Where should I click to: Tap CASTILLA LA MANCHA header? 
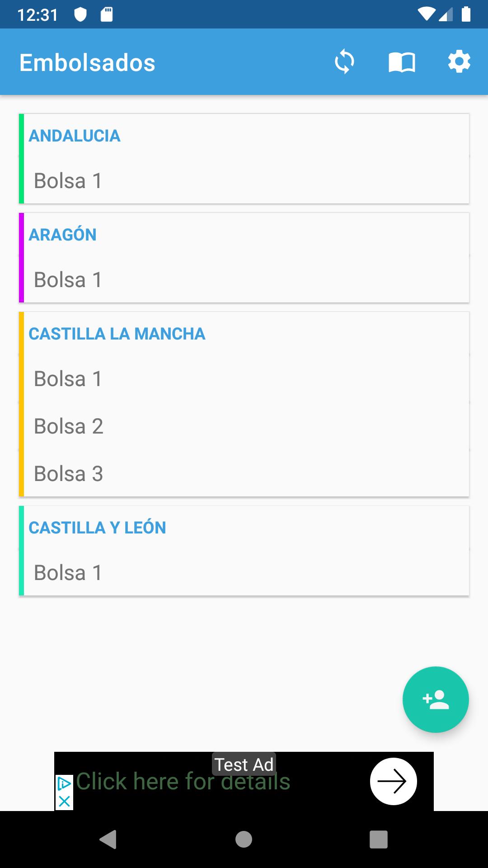click(117, 334)
